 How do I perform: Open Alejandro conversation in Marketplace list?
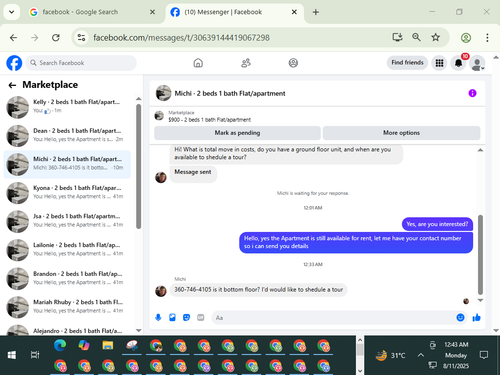67,330
